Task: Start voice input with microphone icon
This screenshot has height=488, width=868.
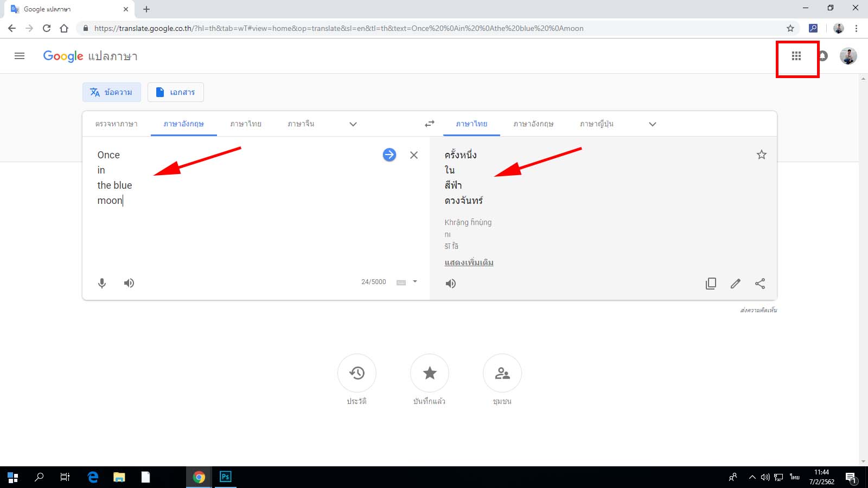Action: (x=102, y=283)
